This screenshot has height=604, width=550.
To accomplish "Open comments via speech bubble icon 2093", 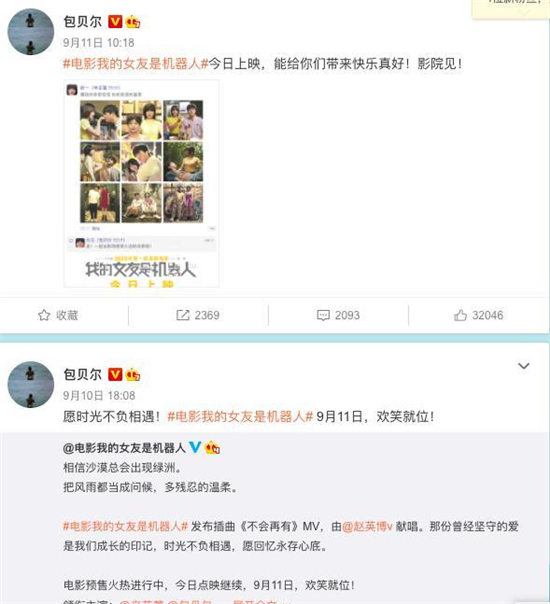I will (323, 315).
